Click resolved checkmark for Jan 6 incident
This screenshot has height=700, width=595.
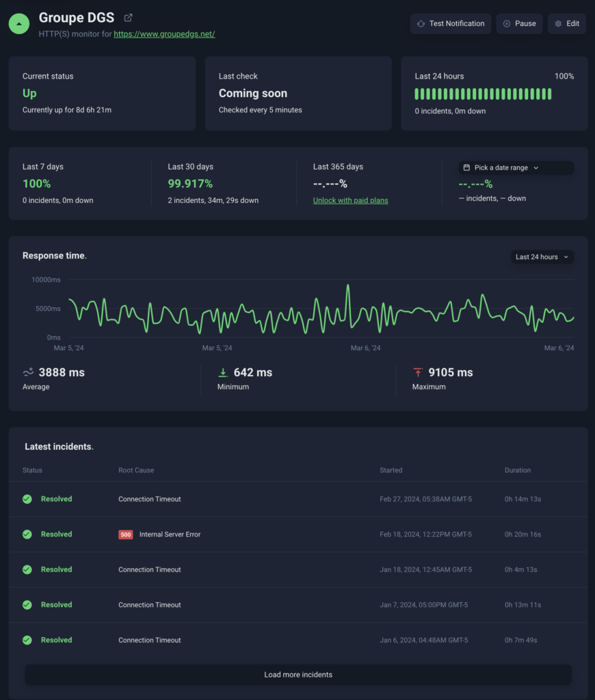point(27,641)
